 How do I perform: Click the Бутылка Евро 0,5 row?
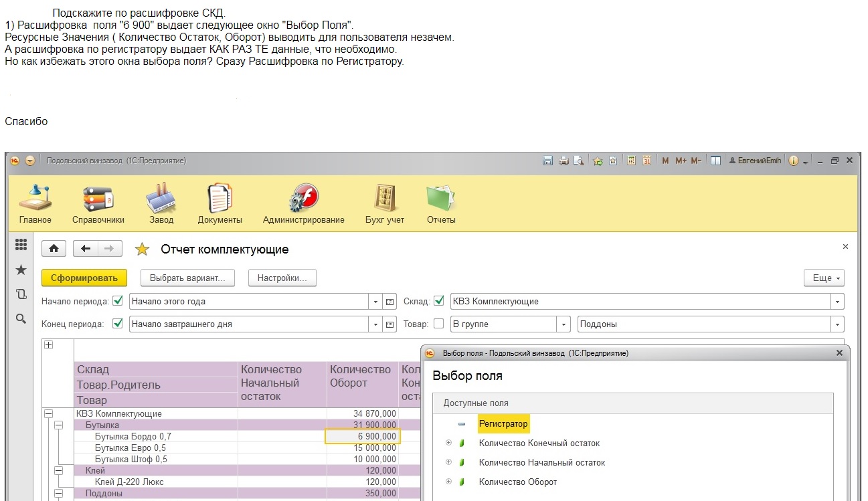(131, 448)
